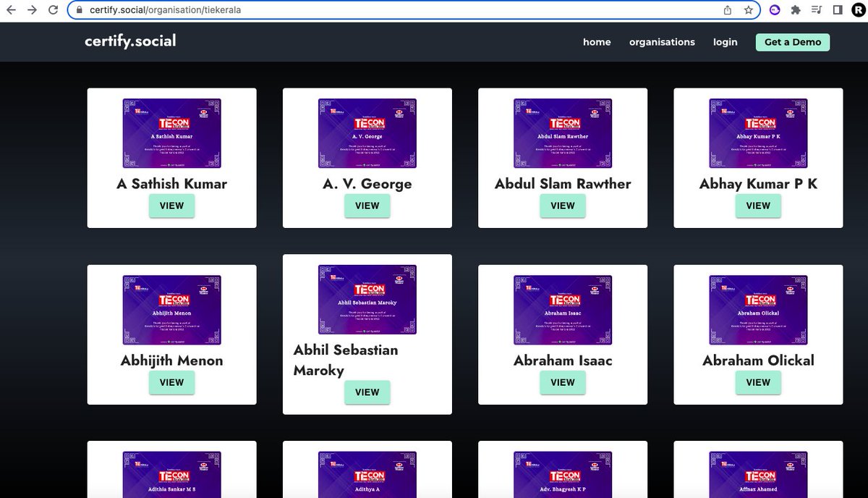This screenshot has width=868, height=498.
Task: Click Affnaz Ahamed certificate thumbnail
Action: [x=758, y=474]
